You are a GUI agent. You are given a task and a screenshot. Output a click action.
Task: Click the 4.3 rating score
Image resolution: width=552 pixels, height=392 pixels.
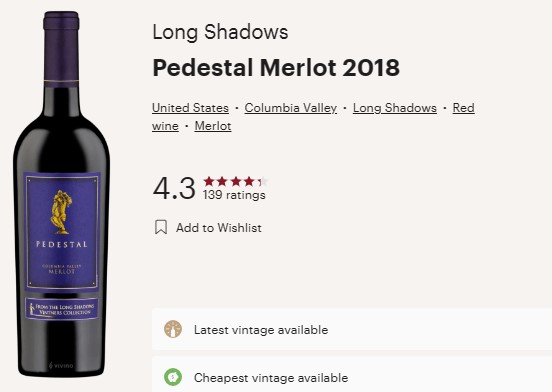174,188
